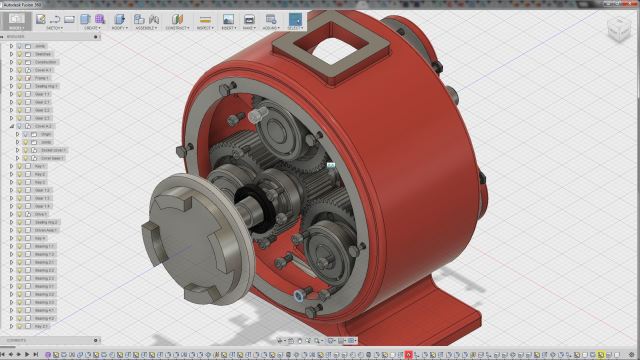Click the timeline Play button
This screenshot has width=640, height=360.
click(x=27, y=355)
